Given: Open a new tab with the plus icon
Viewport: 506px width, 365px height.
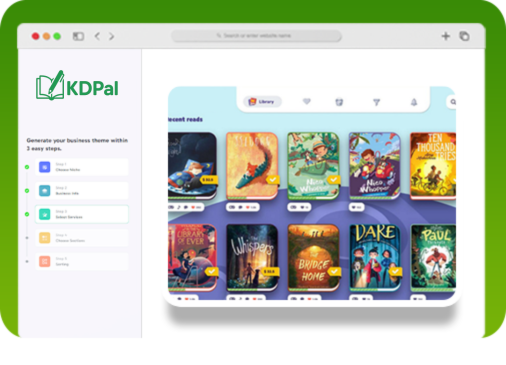Looking at the screenshot, I should click(x=446, y=36).
